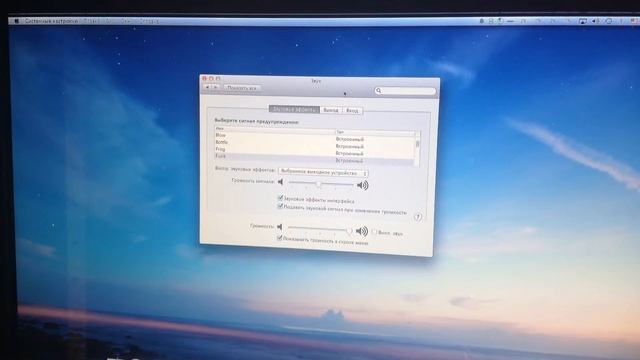This screenshot has width=640, height=360.
Task: Open the Выбранное выходное устройство dropdown
Action: pos(323,173)
